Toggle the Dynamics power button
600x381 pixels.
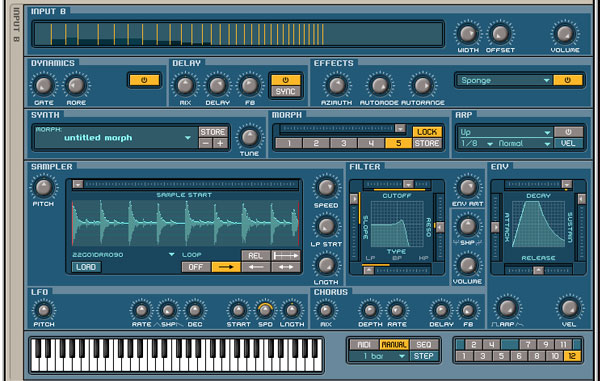pos(144,80)
